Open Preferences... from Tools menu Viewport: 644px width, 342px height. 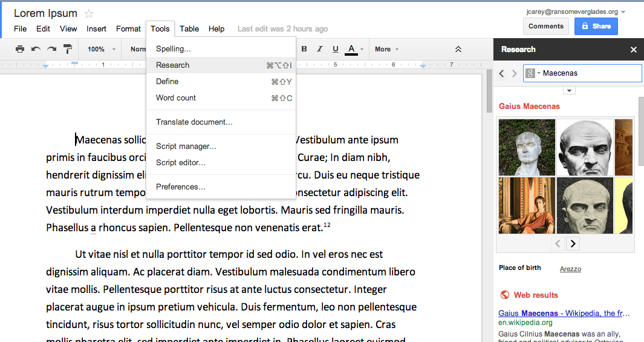(x=221, y=186)
